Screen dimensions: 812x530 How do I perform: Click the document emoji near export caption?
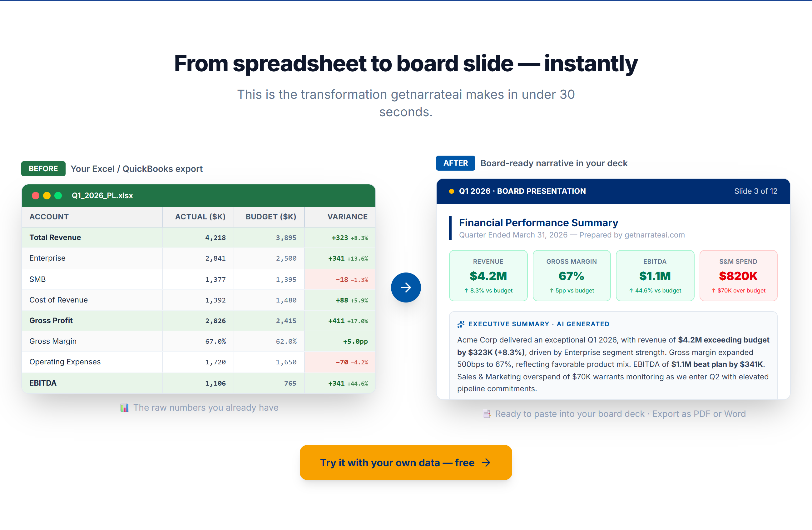[487, 414]
